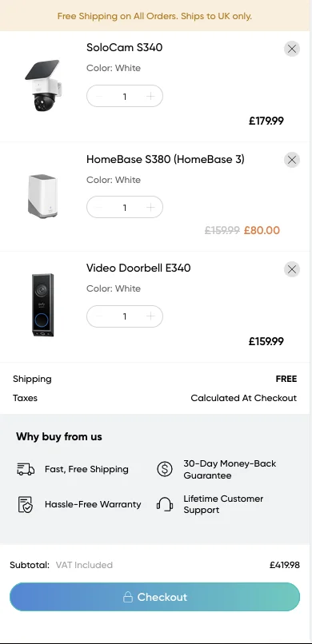This screenshot has width=312, height=644.
Task: Click the free shipping announcement banner
Action: 154,16
